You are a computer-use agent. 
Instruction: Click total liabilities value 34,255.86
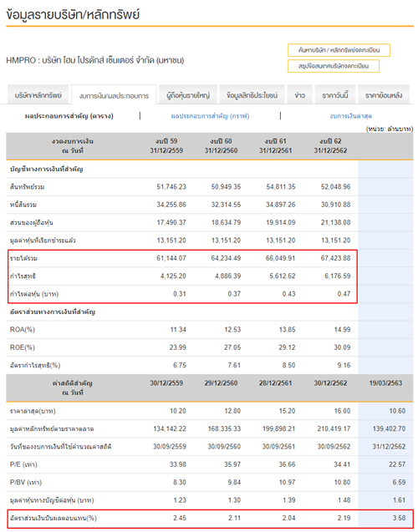(x=171, y=205)
